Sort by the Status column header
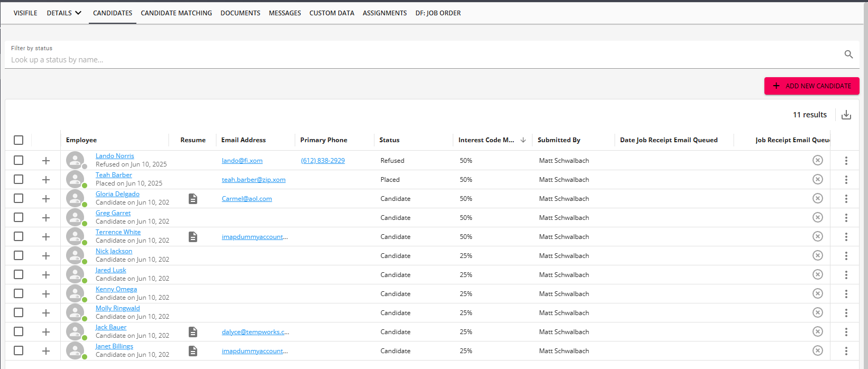Screen dimensions: 868x369 tap(390, 140)
